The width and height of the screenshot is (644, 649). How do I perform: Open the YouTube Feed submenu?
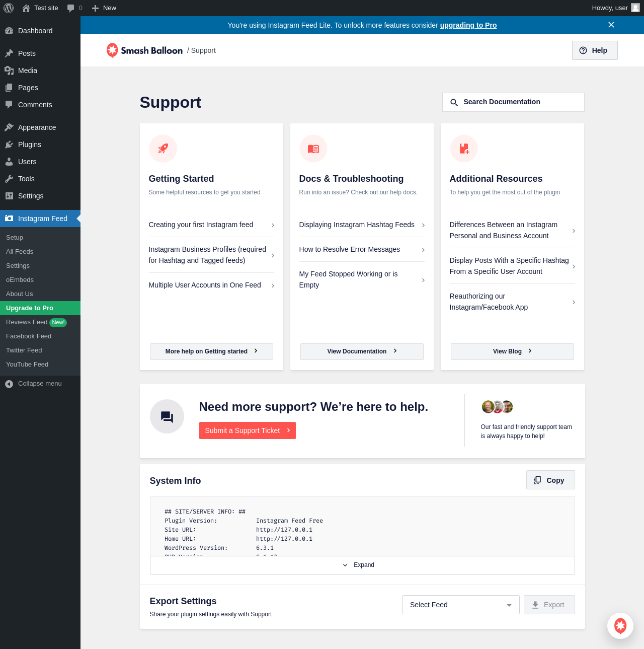(x=40, y=365)
